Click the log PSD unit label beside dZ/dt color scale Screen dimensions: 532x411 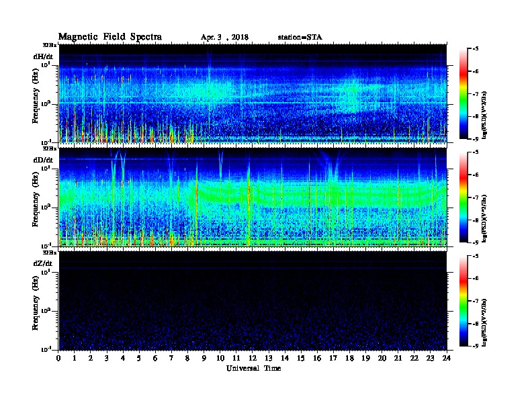[x=485, y=322]
